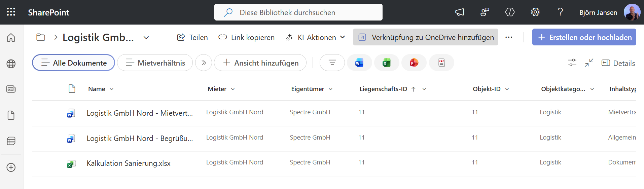Open My lists icon in left rail

click(x=11, y=141)
